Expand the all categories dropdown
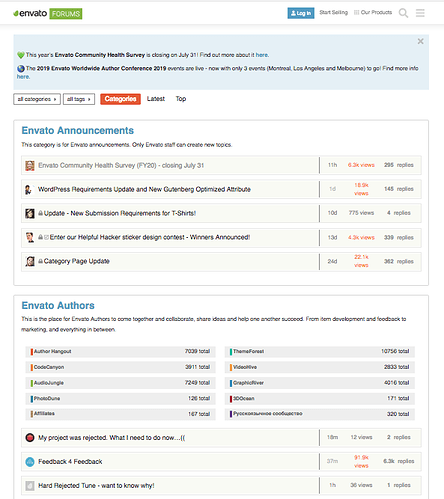This screenshot has height=499, width=444. 37,99
